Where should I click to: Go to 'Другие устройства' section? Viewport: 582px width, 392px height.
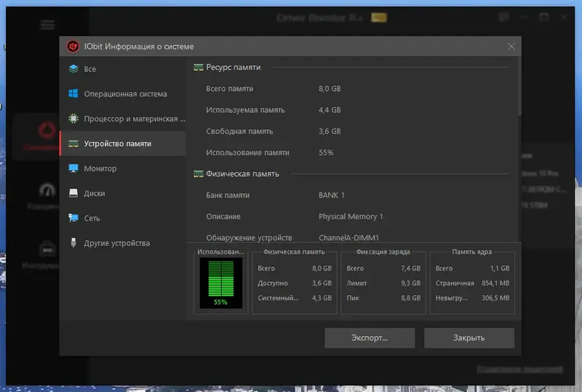(123, 243)
